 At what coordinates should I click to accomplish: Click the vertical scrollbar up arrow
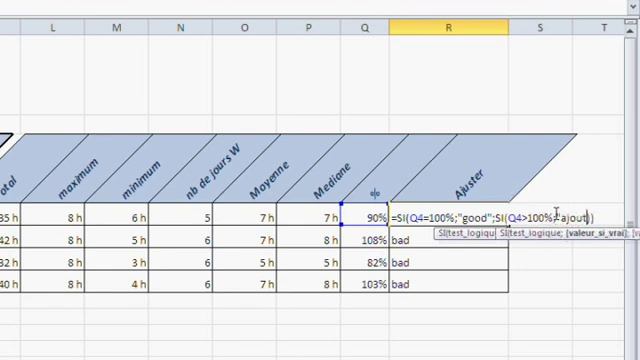point(630,31)
